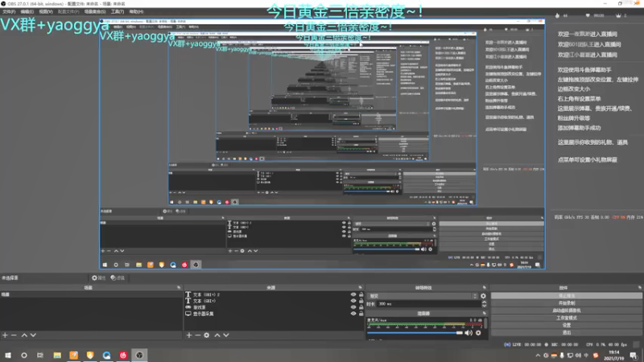The image size is (644, 362).
Task: Open Task View from taskbar
Action: [x=39, y=356]
